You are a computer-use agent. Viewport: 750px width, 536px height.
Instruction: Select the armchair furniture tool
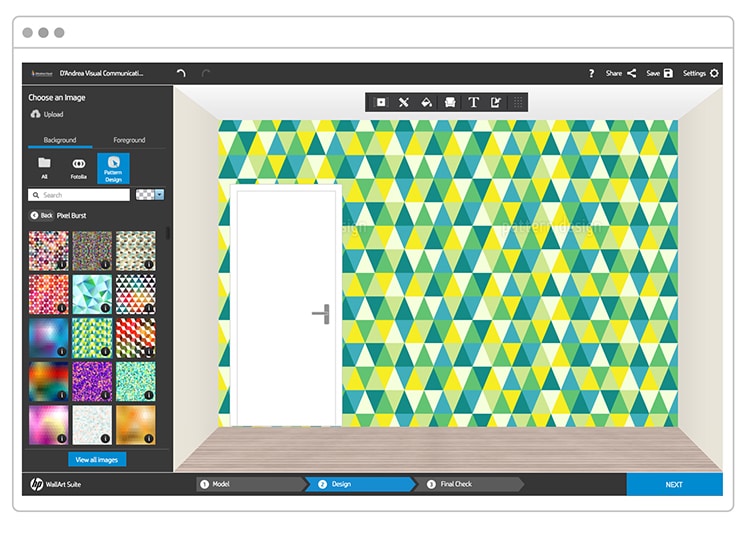coord(450,102)
